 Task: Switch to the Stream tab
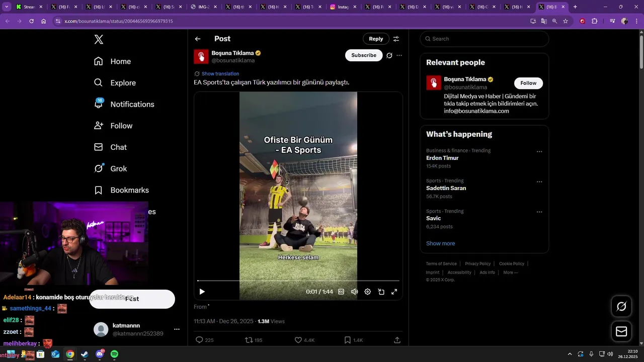pyautogui.click(x=29, y=7)
